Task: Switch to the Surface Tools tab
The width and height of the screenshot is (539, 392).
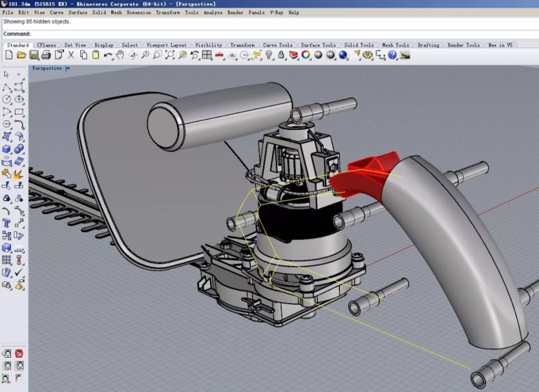Action: tap(319, 45)
